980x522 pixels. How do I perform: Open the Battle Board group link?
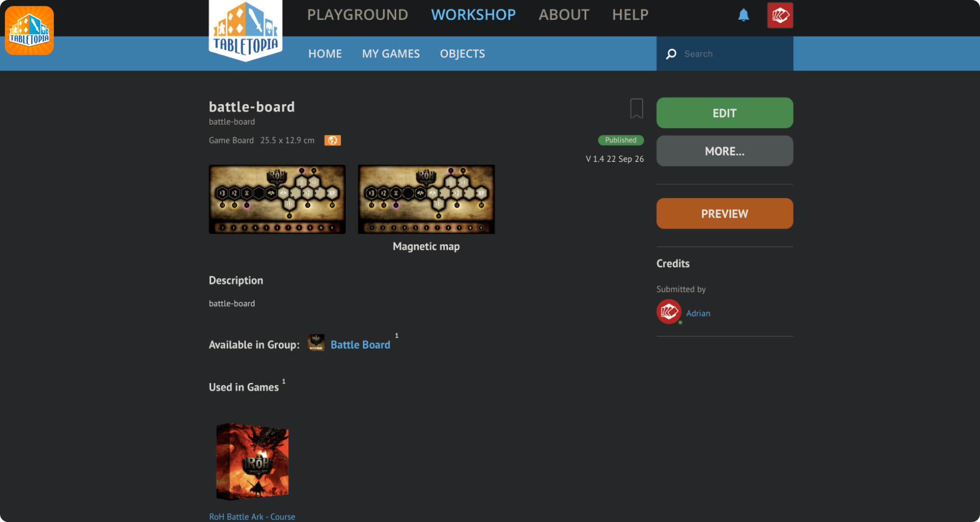coord(361,345)
